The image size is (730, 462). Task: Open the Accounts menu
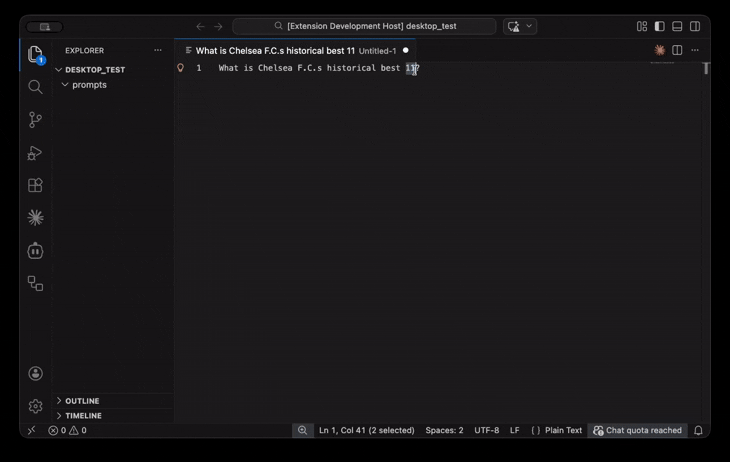[x=35, y=374]
